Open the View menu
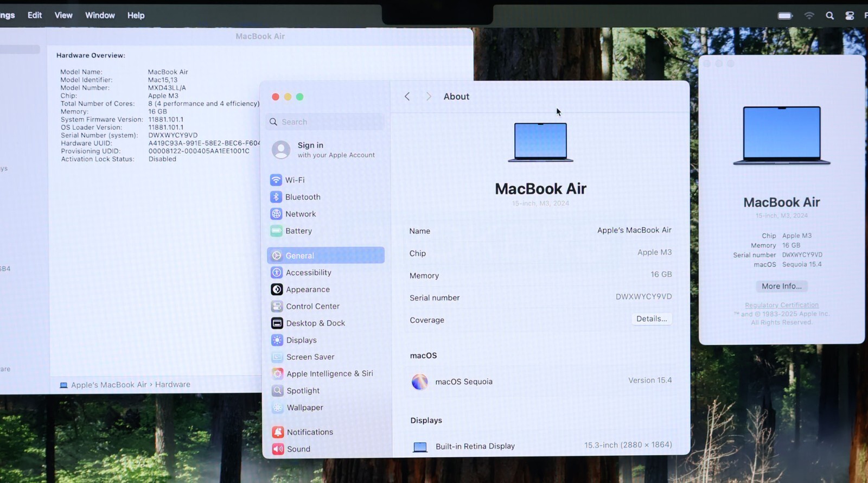 click(x=63, y=15)
